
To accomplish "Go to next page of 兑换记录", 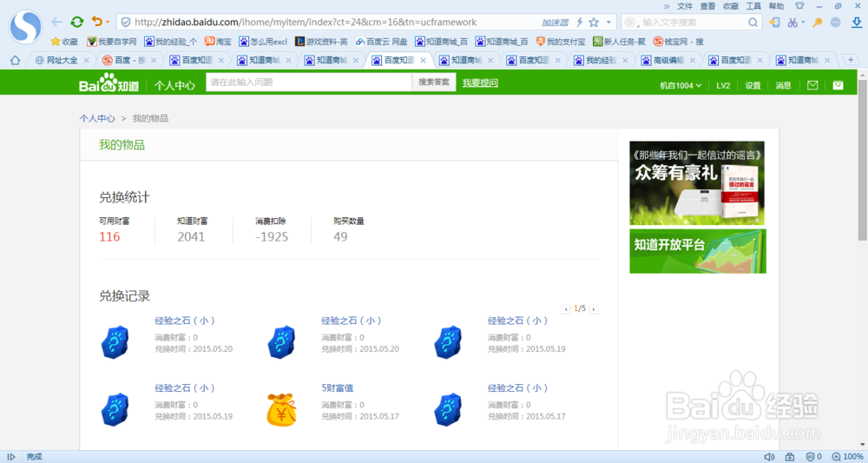I will (594, 309).
